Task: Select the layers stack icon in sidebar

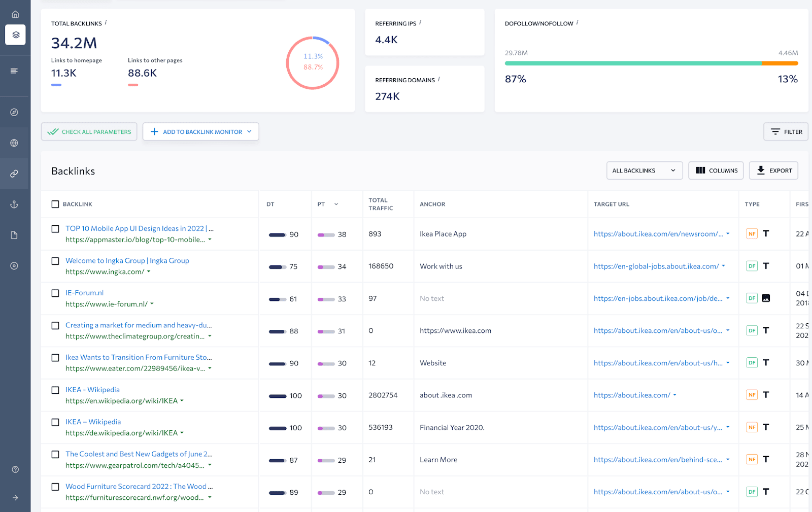Action: 15,35
